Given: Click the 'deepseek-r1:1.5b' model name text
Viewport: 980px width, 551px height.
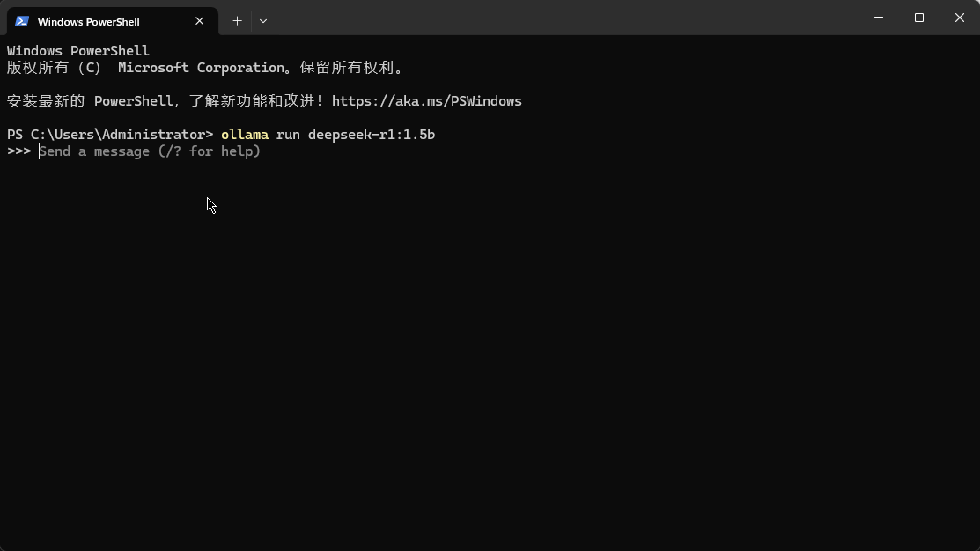Looking at the screenshot, I should point(371,135).
